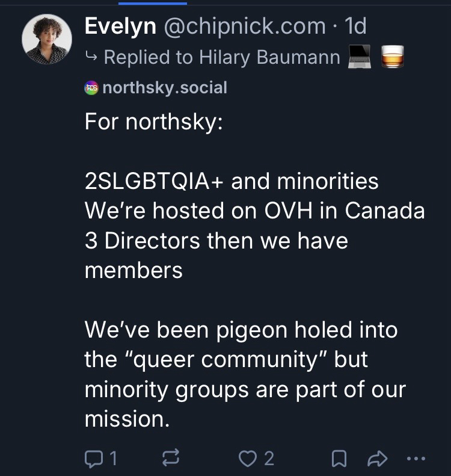The image size is (451, 476).
Task: Click the display name Evelyn
Action: tap(121, 26)
